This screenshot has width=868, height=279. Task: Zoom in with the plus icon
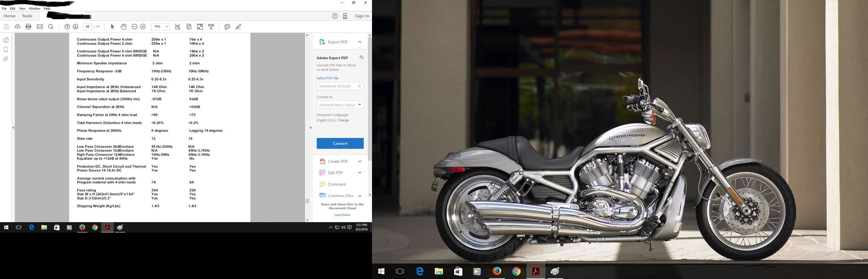click(143, 27)
